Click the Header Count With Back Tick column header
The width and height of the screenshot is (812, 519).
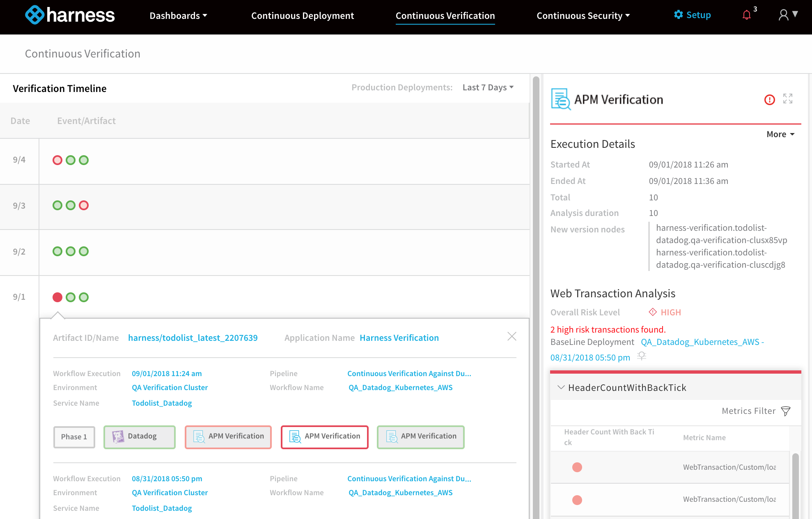(x=609, y=437)
